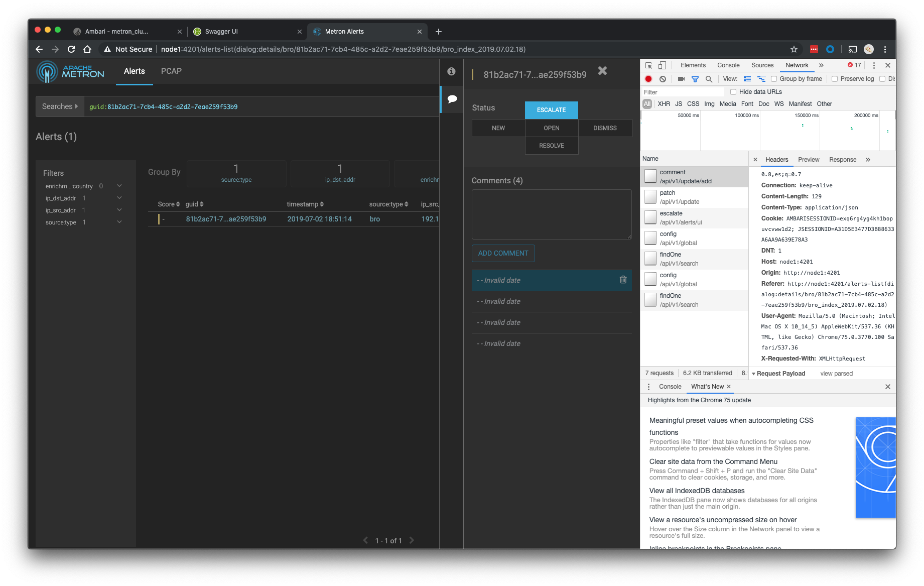924x586 pixels.
Task: Open the comments speech bubble icon
Action: point(452,99)
